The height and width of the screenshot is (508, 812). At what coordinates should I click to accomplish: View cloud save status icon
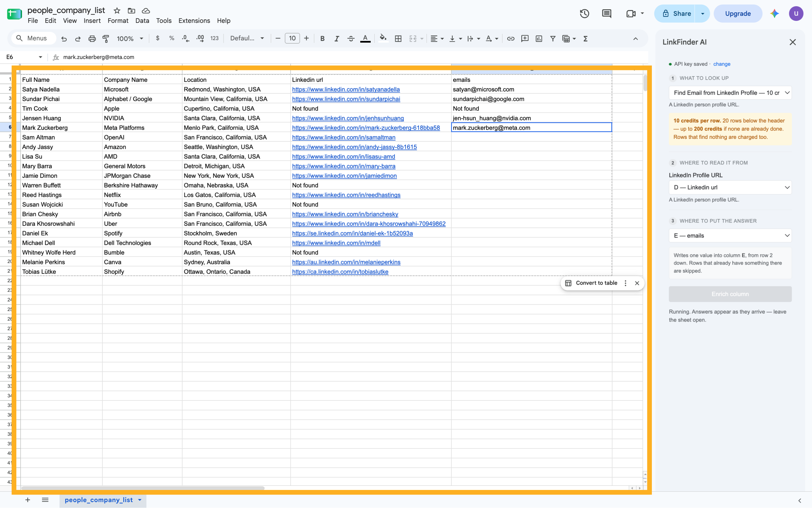146,11
